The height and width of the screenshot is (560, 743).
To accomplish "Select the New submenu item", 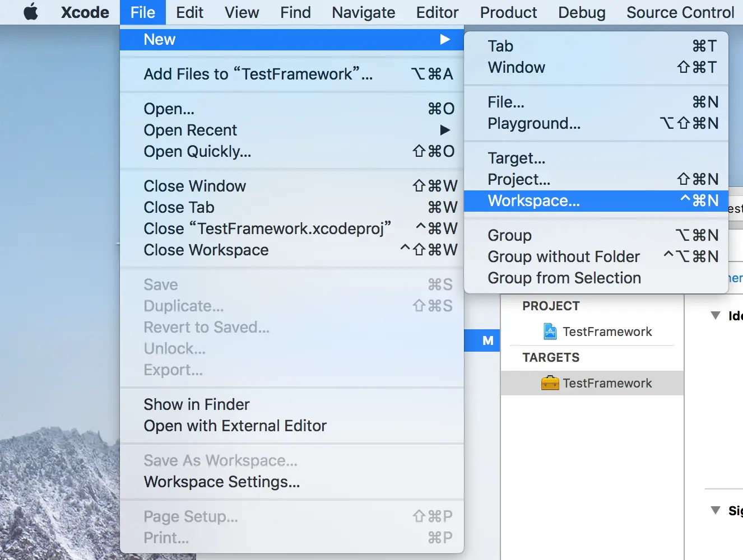I will point(292,39).
